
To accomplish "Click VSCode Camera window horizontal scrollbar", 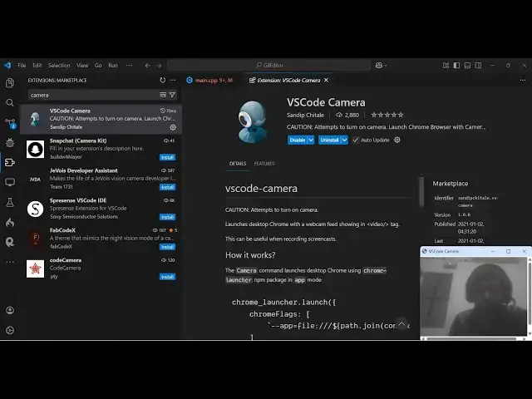I will tap(471, 338).
